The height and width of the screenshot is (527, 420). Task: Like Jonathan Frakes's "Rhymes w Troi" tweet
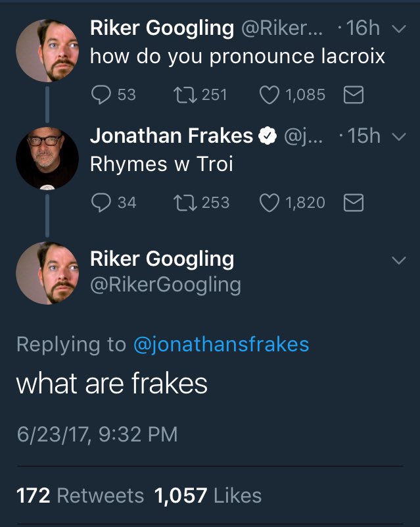[269, 203]
